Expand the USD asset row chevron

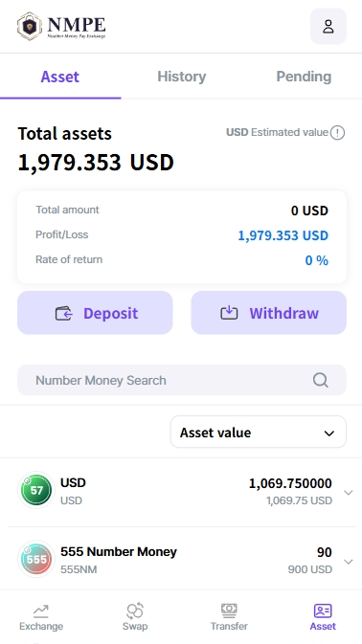[348, 493]
